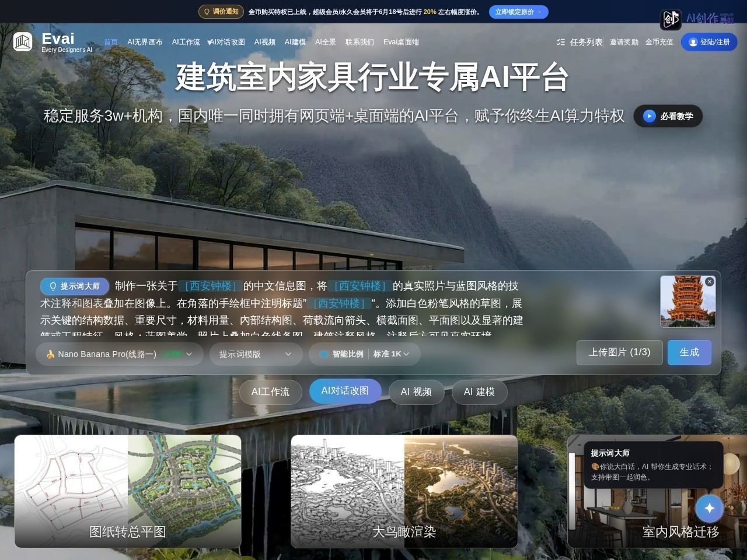747x560 pixels.
Task: Click the 调价通知 notice badge
Action: pyautogui.click(x=221, y=12)
